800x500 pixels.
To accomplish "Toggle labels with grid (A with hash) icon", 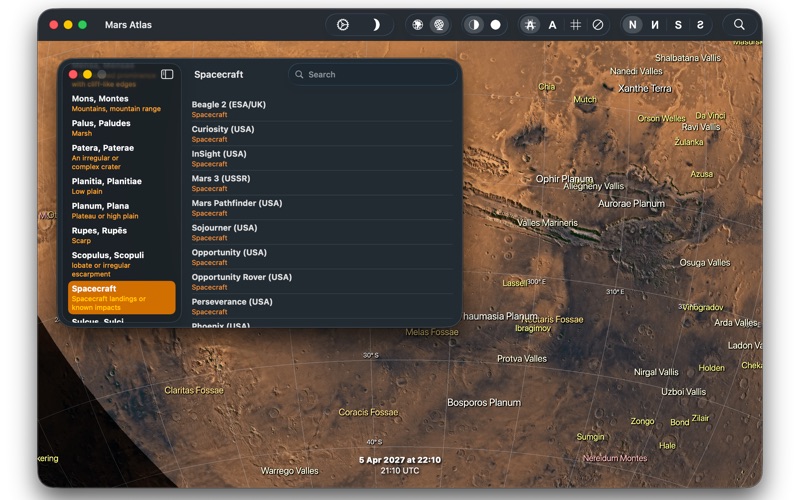I will pyautogui.click(x=530, y=24).
